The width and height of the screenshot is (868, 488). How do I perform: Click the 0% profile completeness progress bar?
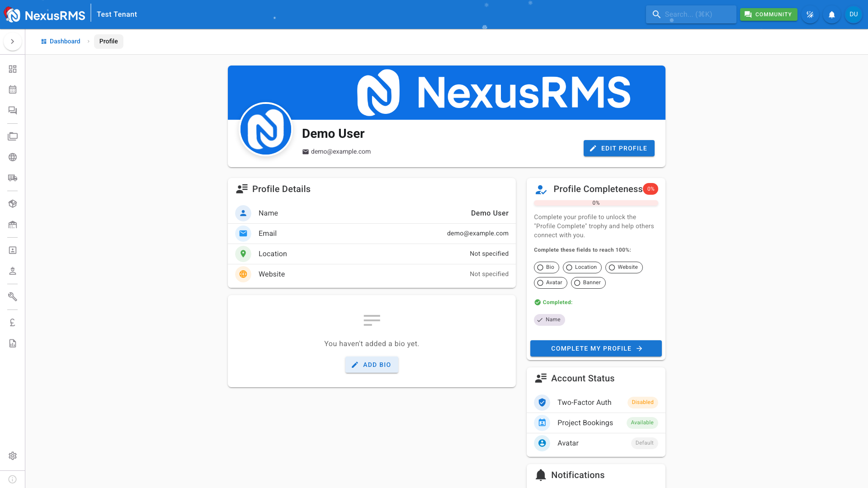click(x=596, y=203)
